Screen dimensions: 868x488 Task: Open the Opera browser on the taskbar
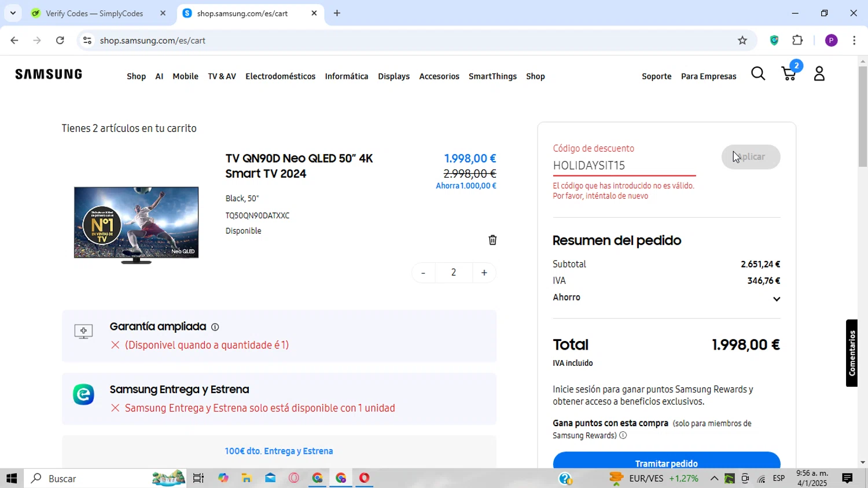tap(364, 479)
